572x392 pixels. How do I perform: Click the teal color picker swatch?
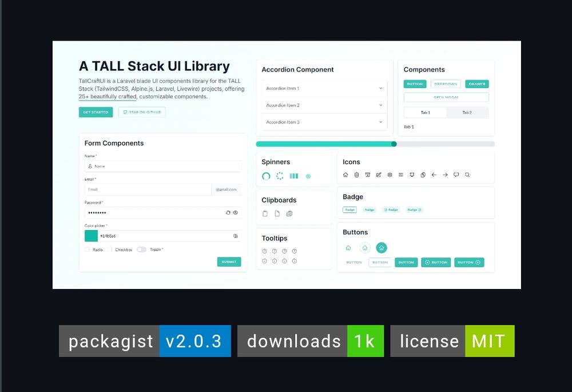pos(91,236)
